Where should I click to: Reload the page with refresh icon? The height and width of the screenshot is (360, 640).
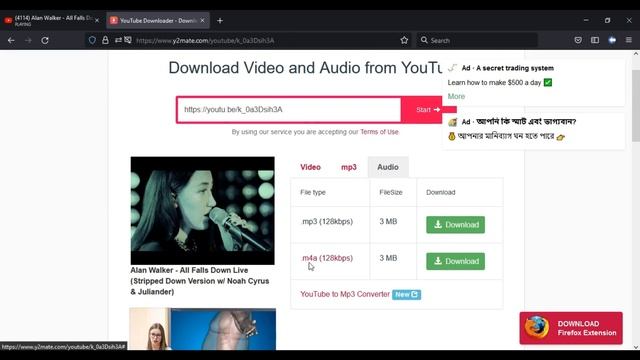(x=45, y=40)
